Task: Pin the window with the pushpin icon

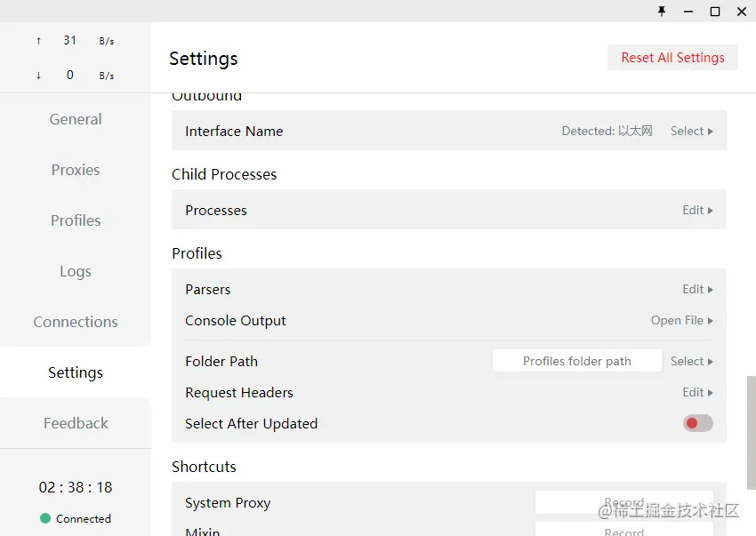Action: [662, 11]
